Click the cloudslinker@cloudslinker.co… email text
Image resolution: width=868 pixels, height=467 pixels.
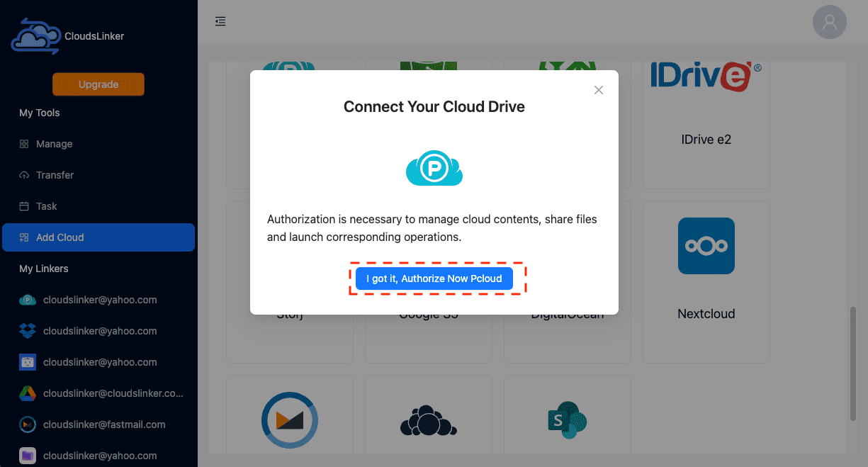[x=113, y=393]
